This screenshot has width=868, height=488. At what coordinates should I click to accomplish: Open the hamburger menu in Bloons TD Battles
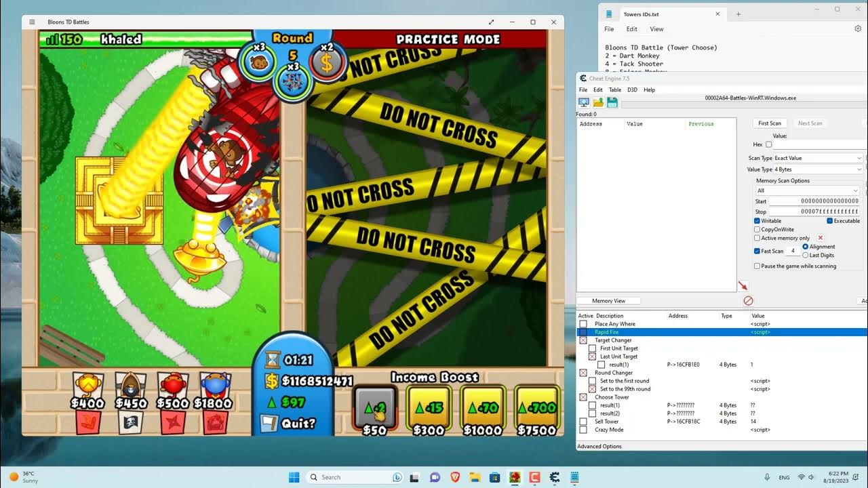point(32,22)
